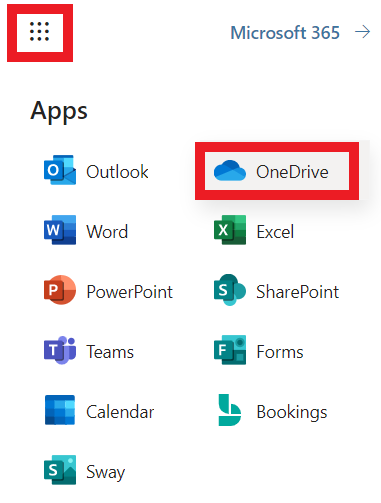381x503 pixels.
Task: Open the Sway app icon
Action: 60,470
